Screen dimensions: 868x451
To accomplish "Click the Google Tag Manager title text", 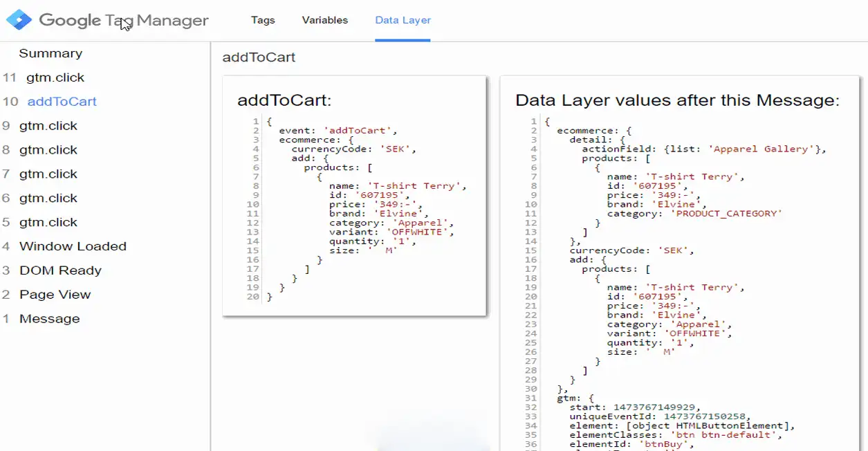I will (x=124, y=21).
